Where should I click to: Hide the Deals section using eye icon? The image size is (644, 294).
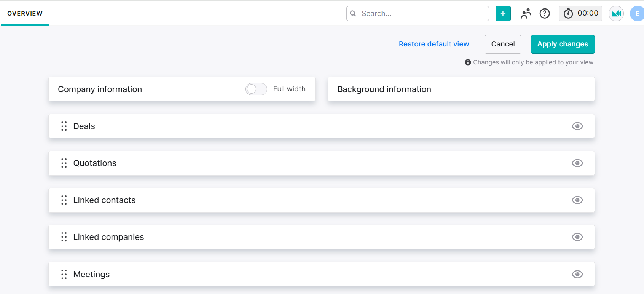tap(577, 126)
